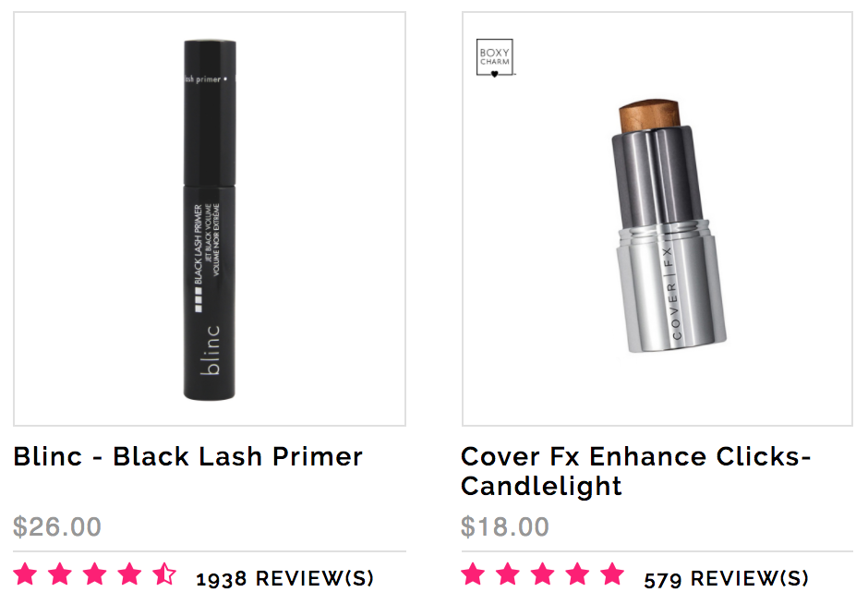Open the Blinc - Black Lash Primer title link

(187, 457)
